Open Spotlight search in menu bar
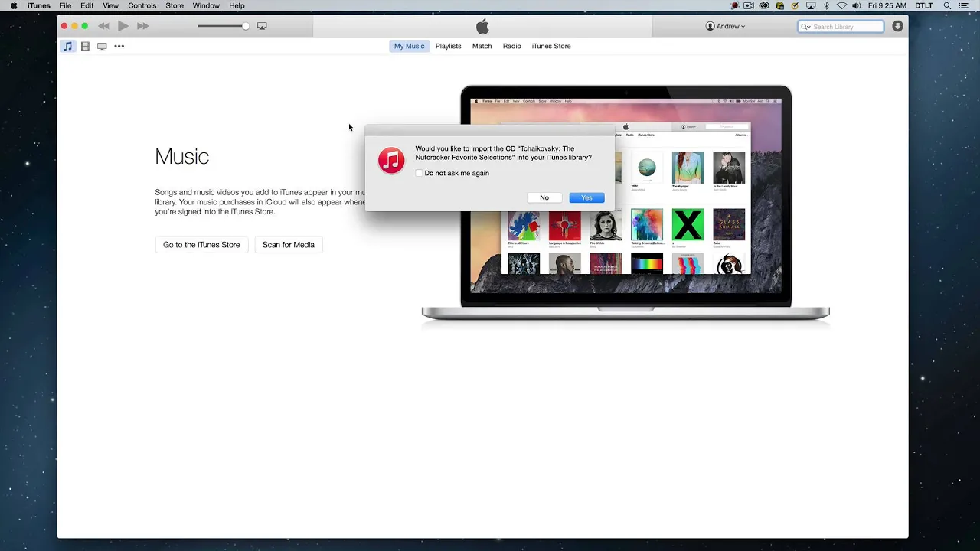 click(948, 5)
